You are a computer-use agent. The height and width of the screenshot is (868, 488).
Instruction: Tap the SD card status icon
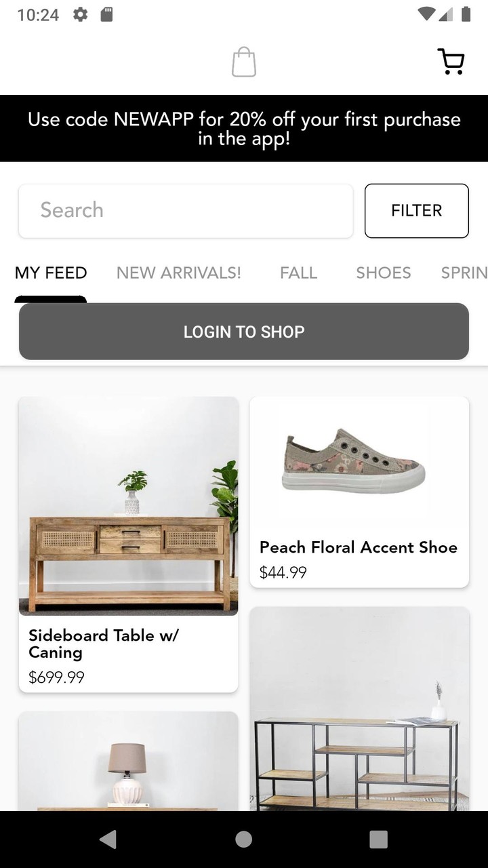tap(106, 14)
